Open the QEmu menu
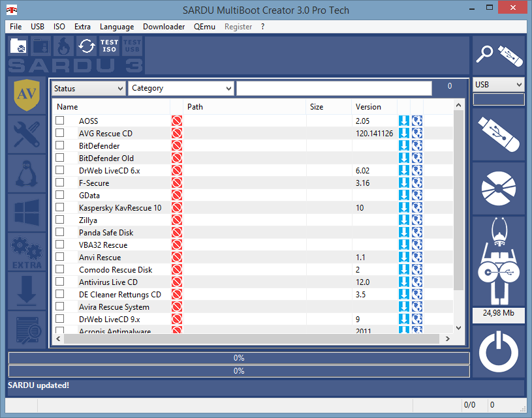This screenshot has width=532, height=418. coord(204,27)
